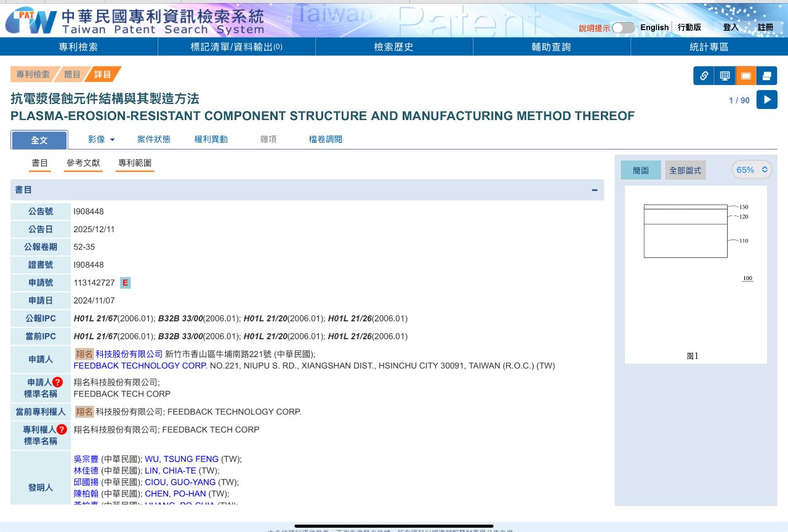
Task: Open the 65% image zoom dropdown
Action: click(x=752, y=169)
